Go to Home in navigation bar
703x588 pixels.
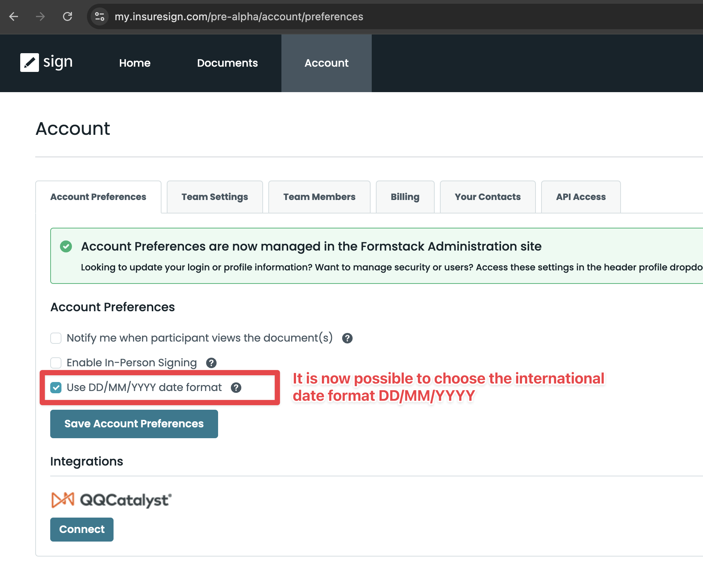[135, 63]
